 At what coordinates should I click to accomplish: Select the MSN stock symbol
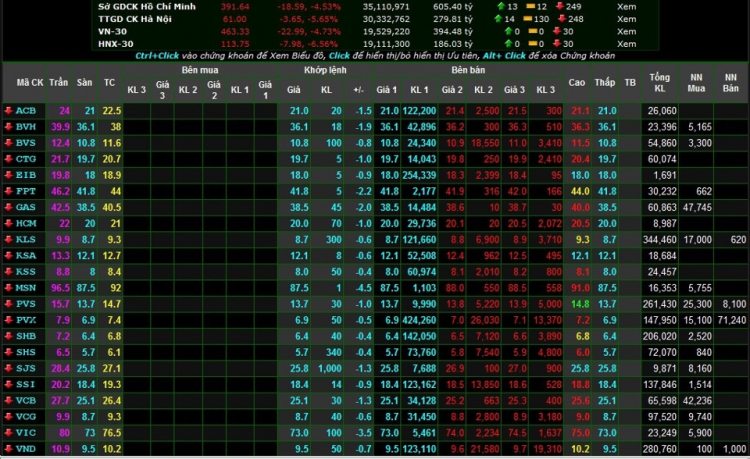tap(26, 288)
